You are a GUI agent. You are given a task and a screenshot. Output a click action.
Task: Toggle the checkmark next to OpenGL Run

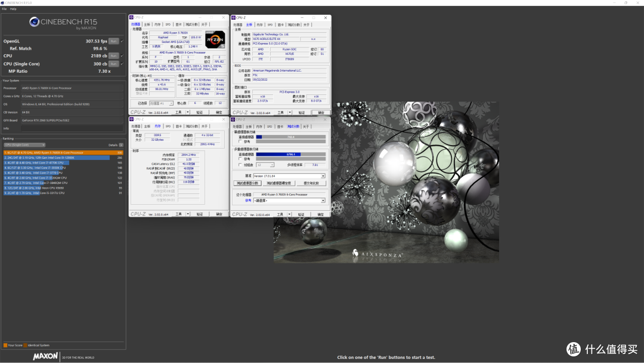point(122,41)
